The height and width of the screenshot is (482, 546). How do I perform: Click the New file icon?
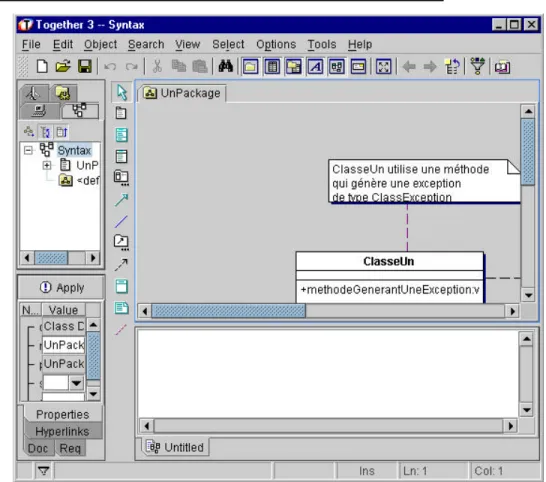coord(42,66)
